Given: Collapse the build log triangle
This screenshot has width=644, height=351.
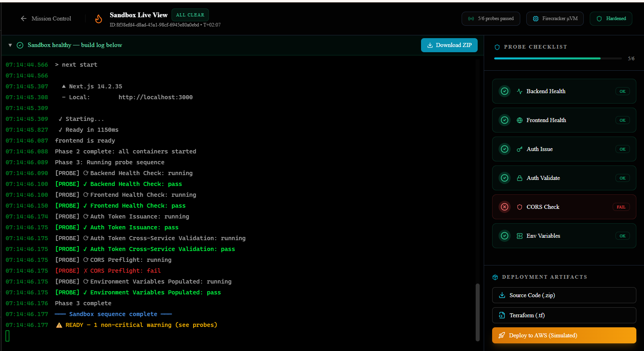Looking at the screenshot, I should [10, 45].
